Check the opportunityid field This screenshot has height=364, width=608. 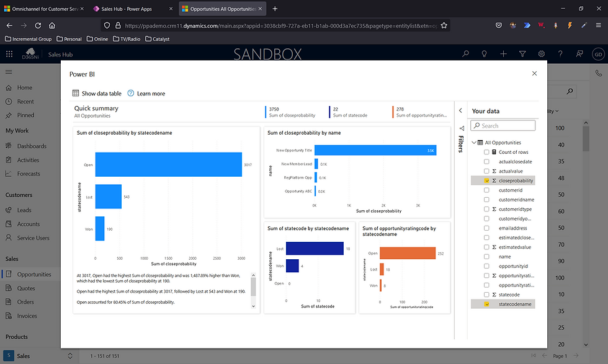tap(486, 266)
